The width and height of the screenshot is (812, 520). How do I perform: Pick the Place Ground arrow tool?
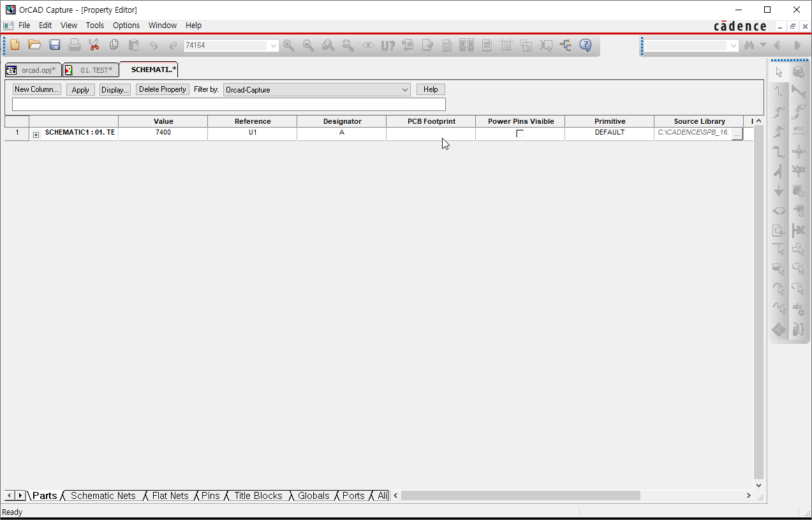point(779,191)
